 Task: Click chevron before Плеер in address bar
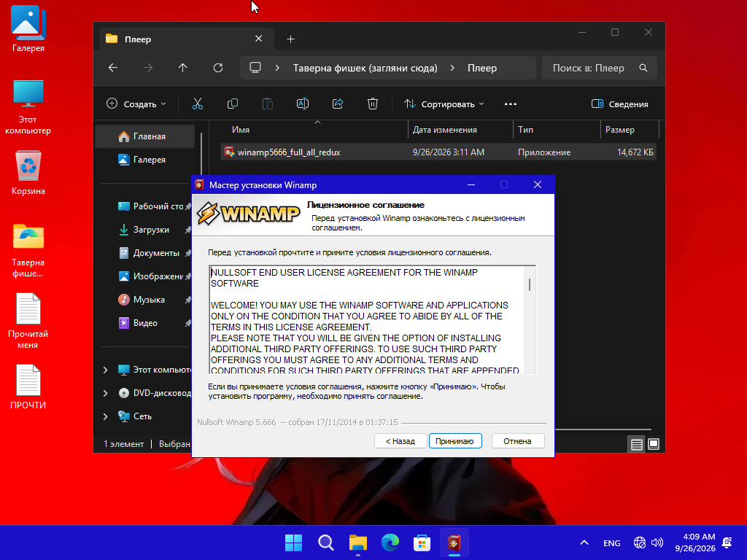tap(452, 68)
